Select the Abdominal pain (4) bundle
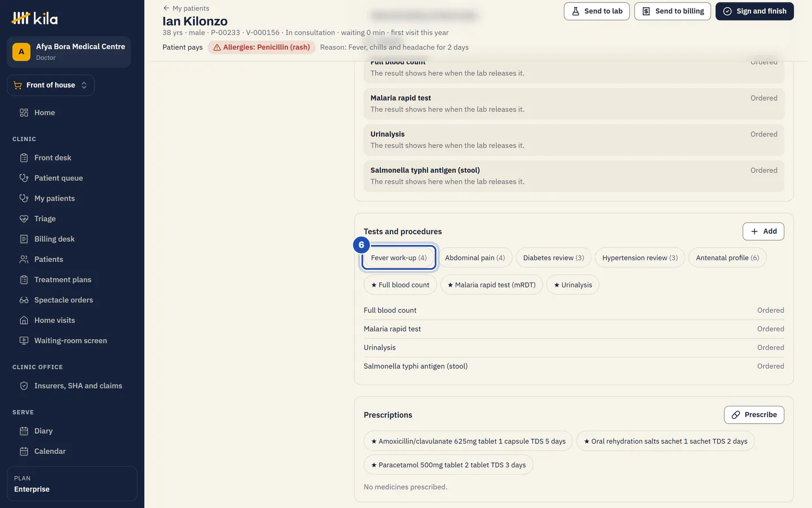 coord(475,258)
